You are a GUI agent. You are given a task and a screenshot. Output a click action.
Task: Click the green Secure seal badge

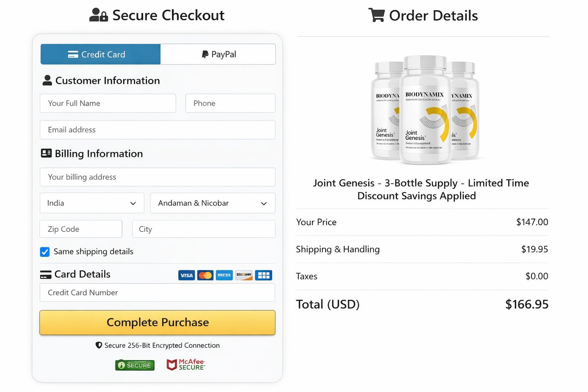(135, 365)
